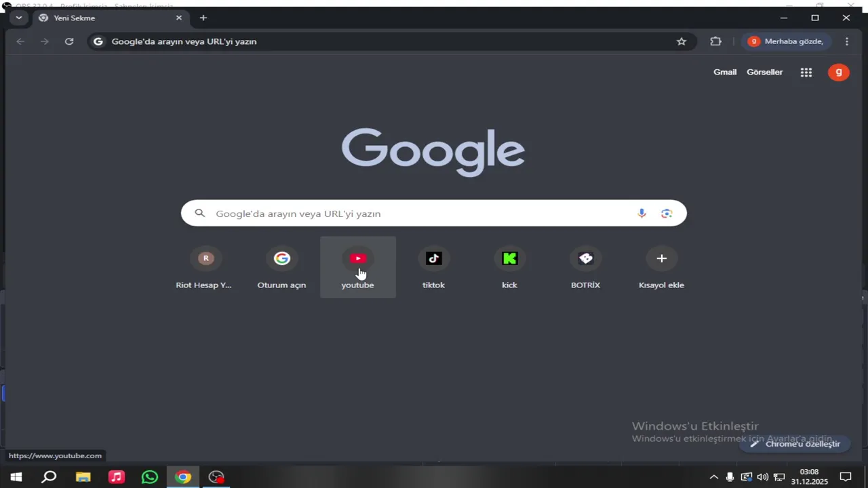Screen dimensions: 868x488
Task: Focus the Google search box
Action: 434,213
